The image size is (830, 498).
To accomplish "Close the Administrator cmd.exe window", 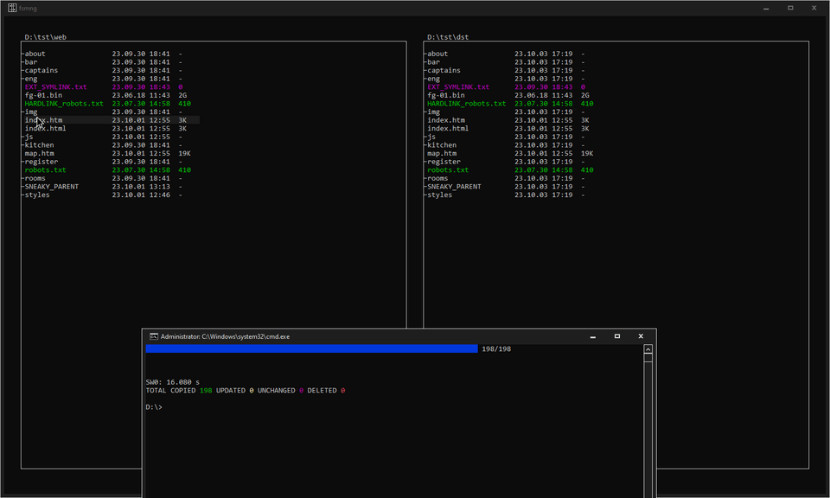I will click(641, 337).
